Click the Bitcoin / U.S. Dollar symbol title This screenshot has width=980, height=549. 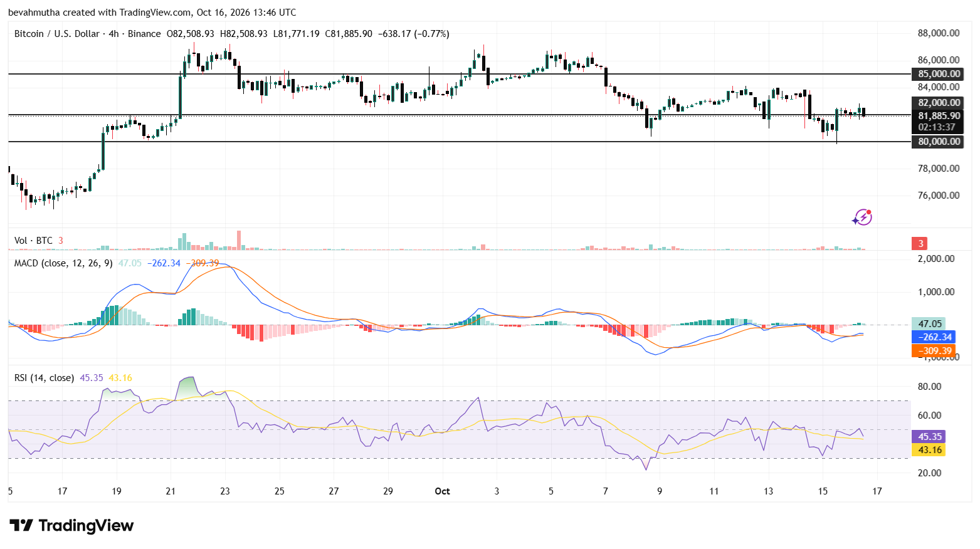57,34
